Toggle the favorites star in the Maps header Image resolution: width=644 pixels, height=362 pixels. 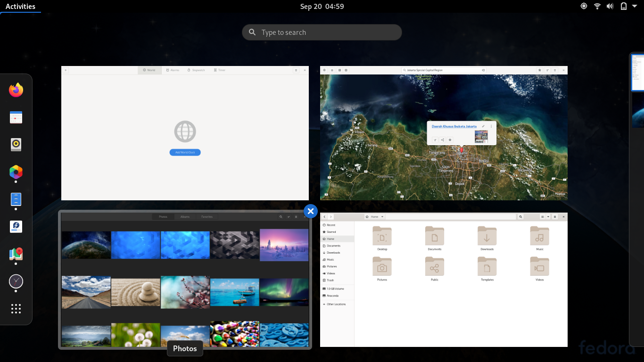539,70
